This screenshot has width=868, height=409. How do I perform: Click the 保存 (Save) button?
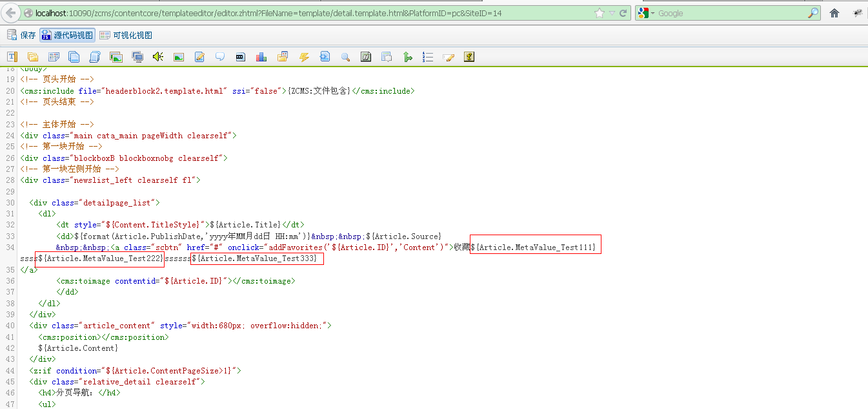tap(21, 36)
